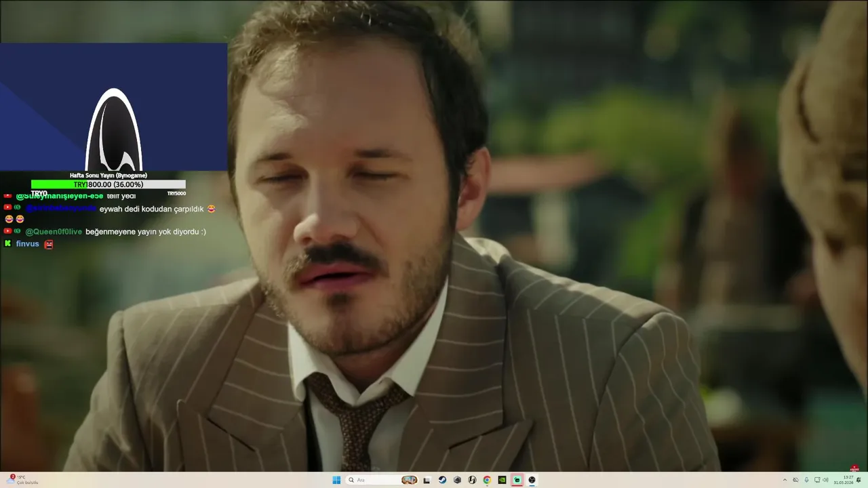Click the angry emoji after finvus
The image size is (868, 488).
pos(49,244)
